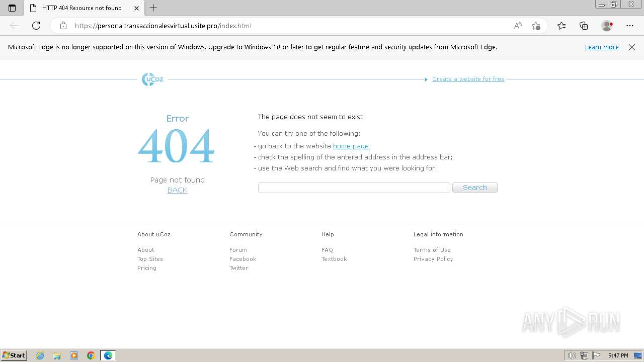
Task: Open the FAQ help link
Action: 327,250
